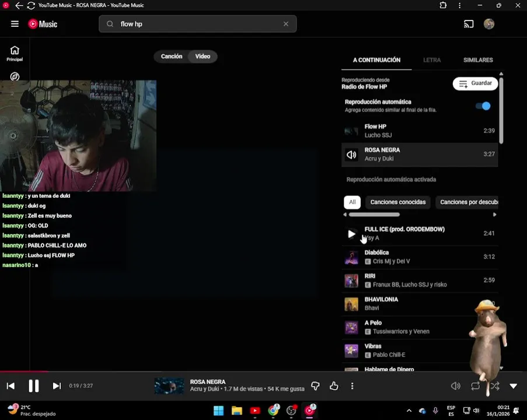
Task: Like song with thumbs-up
Action: point(334,386)
